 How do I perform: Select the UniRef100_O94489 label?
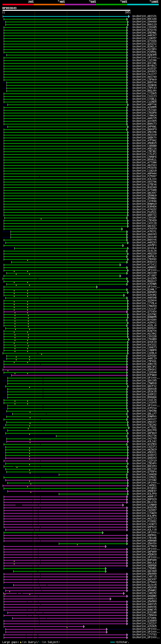(144, 22)
